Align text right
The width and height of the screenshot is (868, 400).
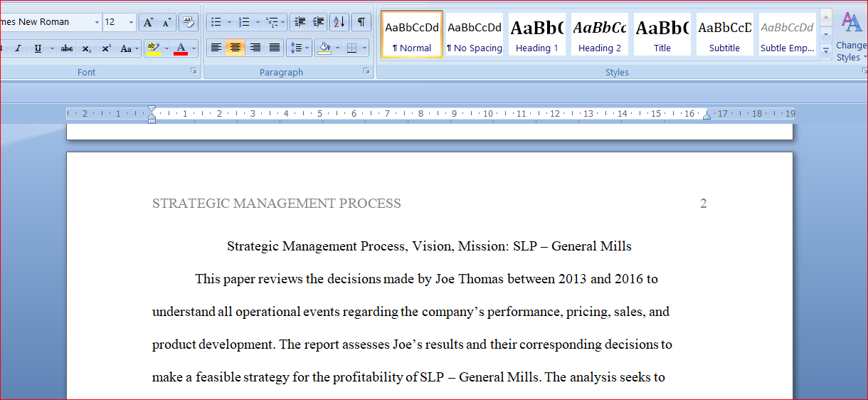point(255,48)
